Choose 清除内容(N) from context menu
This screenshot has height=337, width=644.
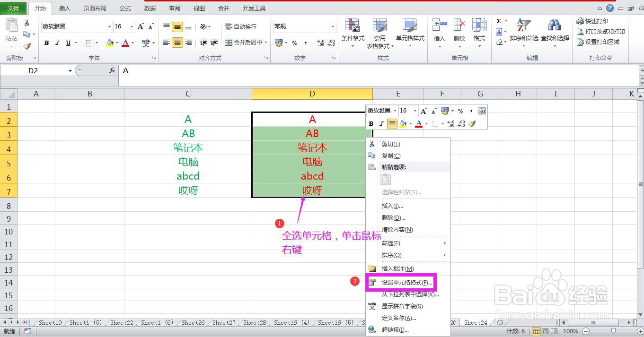[x=408, y=230]
